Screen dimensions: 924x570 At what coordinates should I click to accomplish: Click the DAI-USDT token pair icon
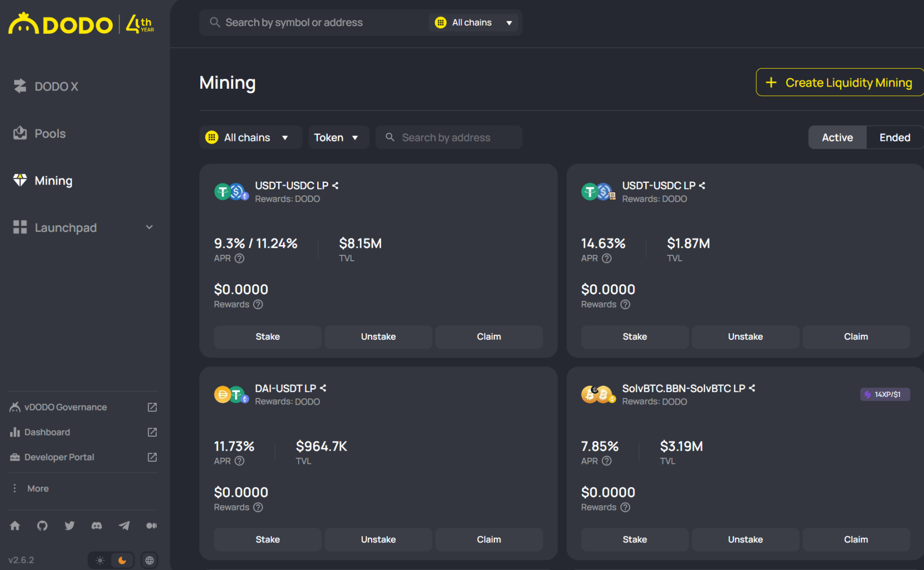click(x=231, y=395)
